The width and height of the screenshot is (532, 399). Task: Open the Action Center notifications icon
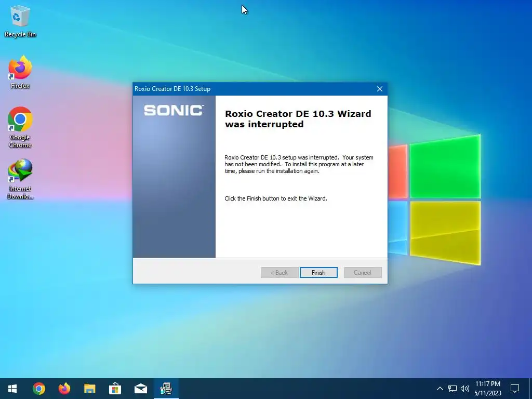[x=515, y=389]
